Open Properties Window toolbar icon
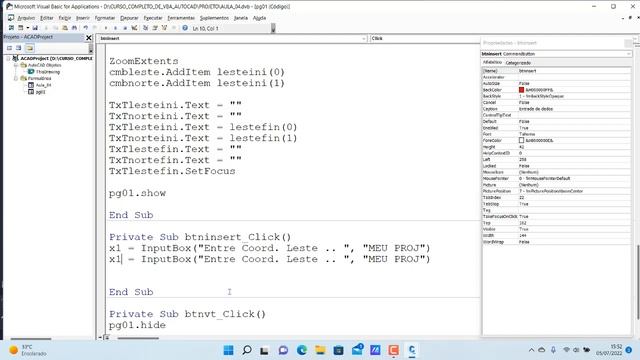640x360 pixels. 155,28
